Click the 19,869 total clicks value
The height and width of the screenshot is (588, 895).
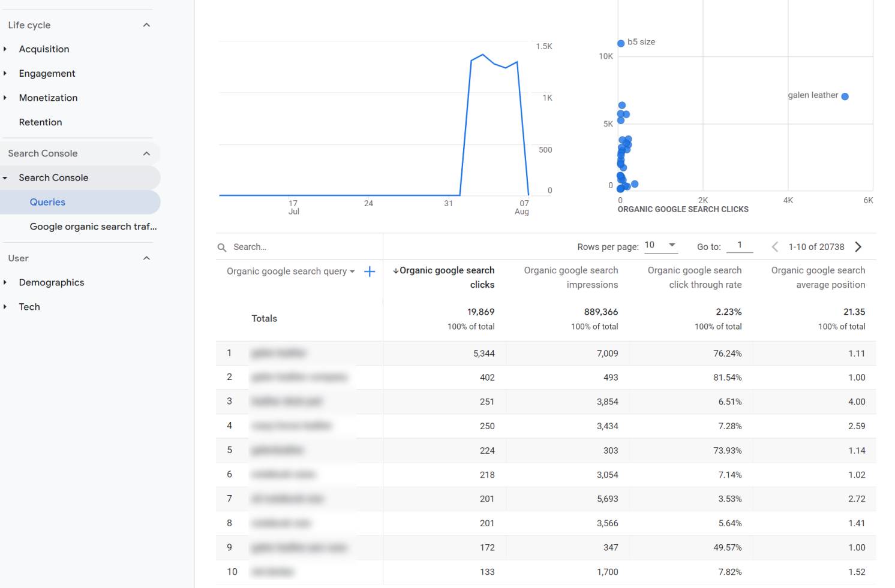(480, 312)
